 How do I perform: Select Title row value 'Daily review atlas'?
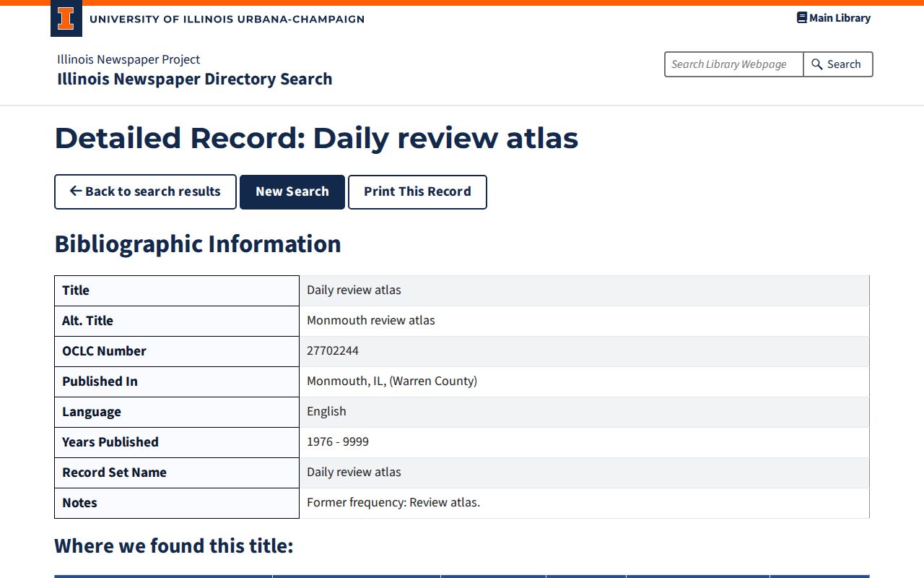tap(354, 290)
